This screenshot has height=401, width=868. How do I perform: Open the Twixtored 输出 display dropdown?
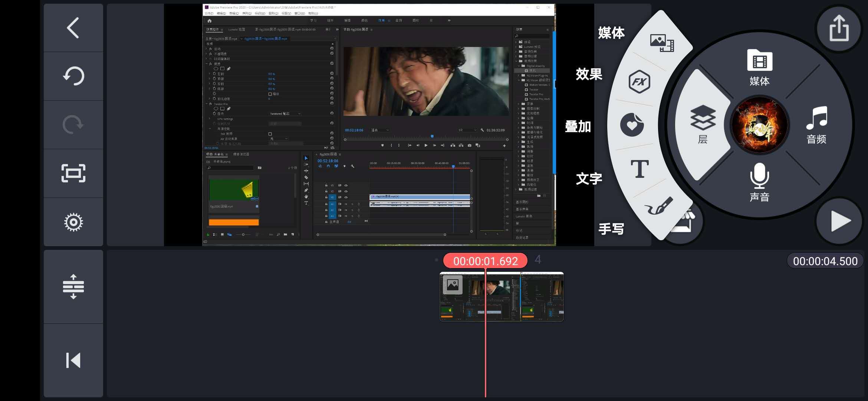pyautogui.click(x=285, y=114)
